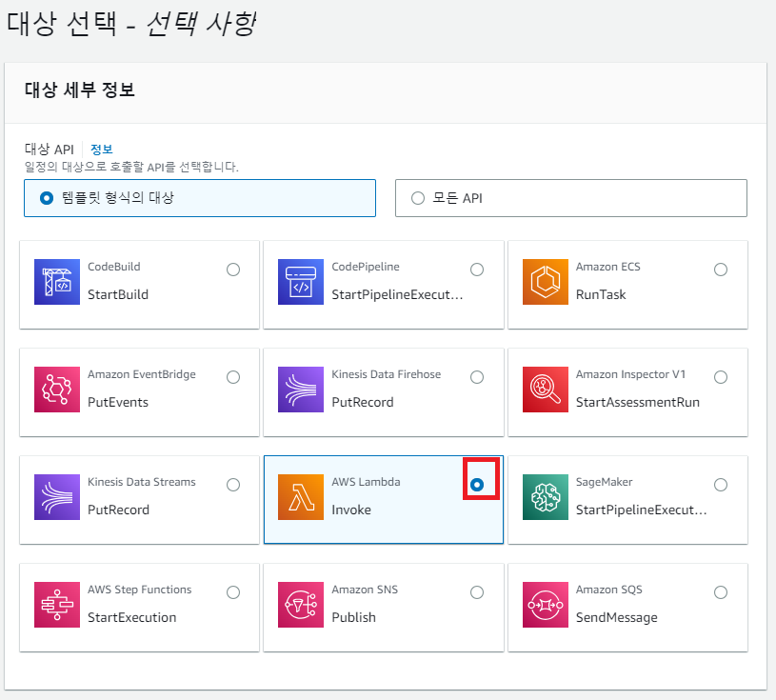Click the 'Amazon EventBridge' label

click(142, 374)
